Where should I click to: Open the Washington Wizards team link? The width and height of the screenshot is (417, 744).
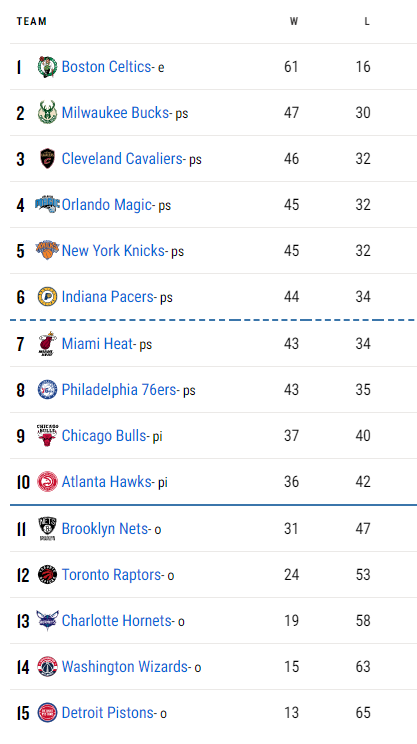(x=125, y=667)
